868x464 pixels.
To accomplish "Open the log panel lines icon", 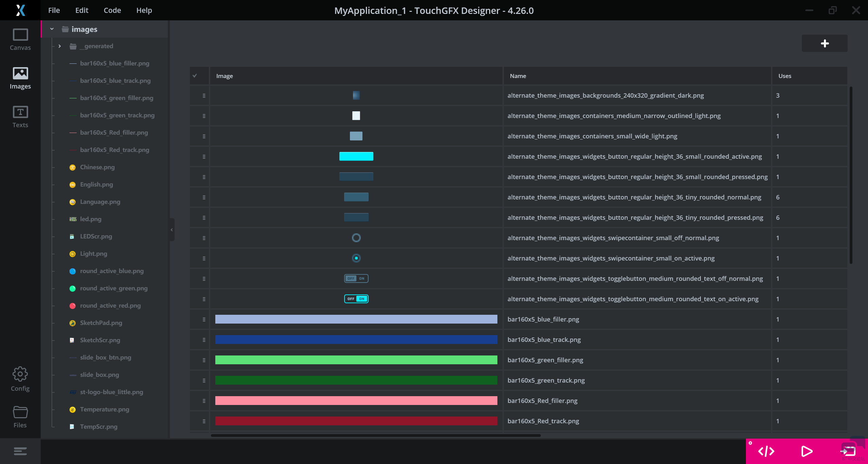I will point(20,451).
